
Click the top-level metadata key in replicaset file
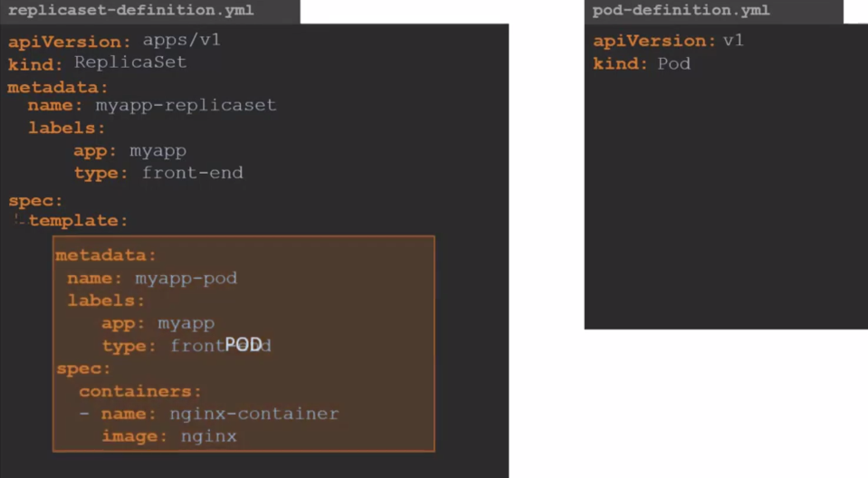point(57,87)
